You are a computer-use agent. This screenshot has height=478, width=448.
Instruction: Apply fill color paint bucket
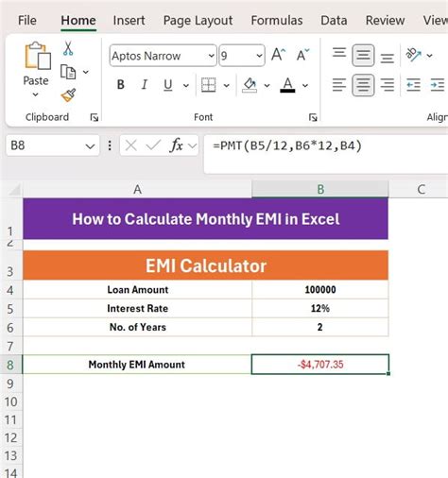pyautogui.click(x=250, y=85)
